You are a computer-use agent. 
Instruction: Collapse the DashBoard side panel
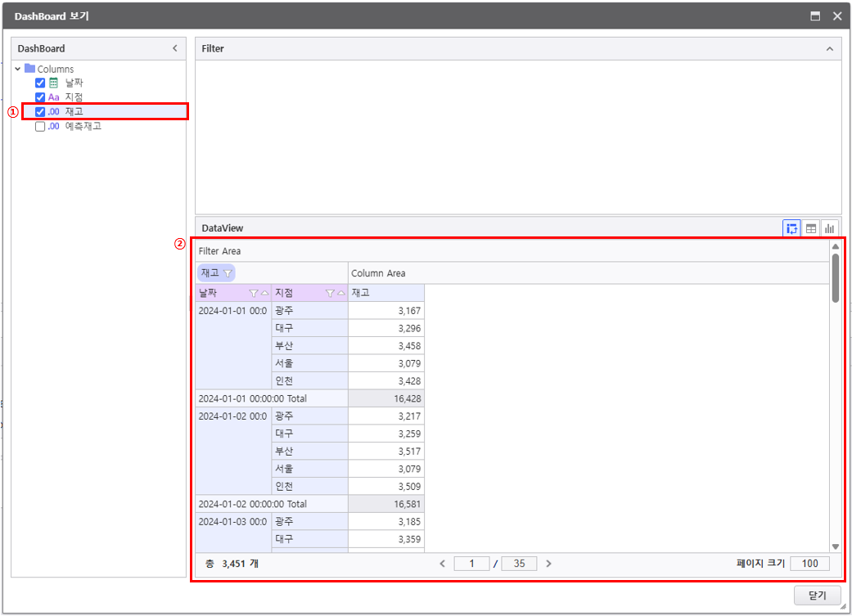(174, 48)
